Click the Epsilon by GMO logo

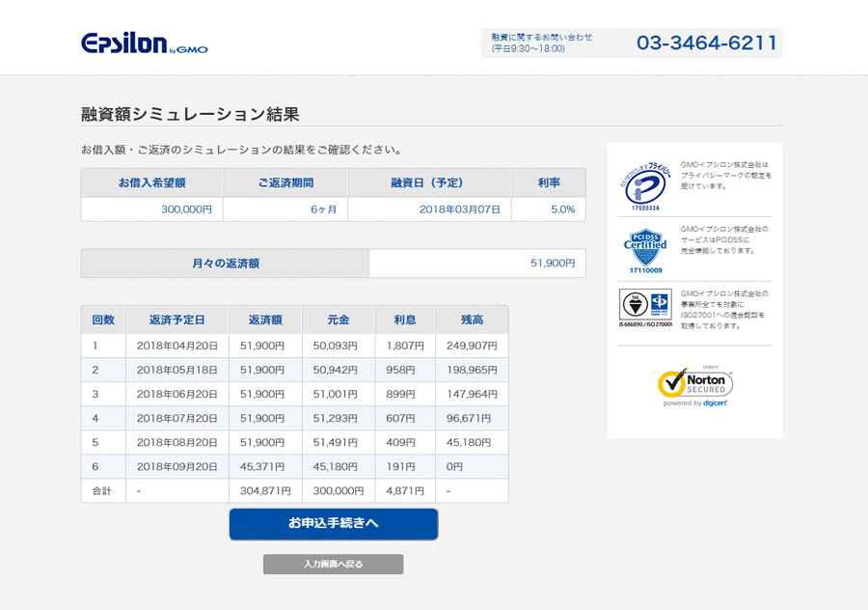point(145,43)
